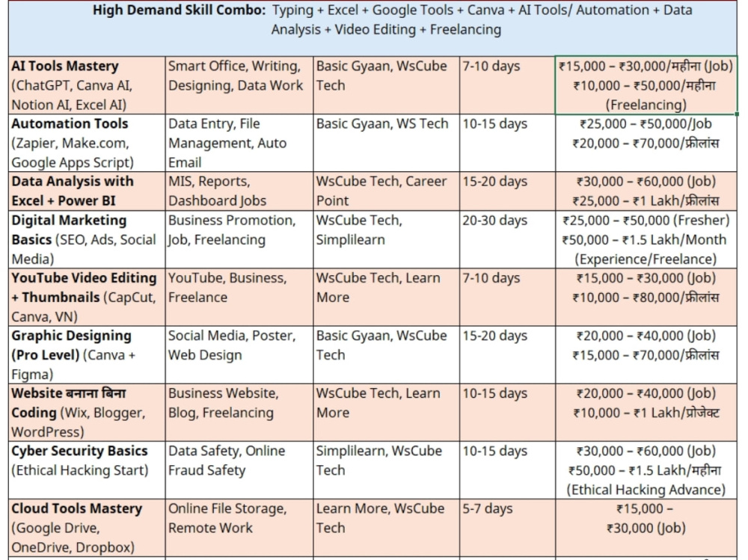Select the 'Basic Gyaan, WS Tech' cell
Viewport: 748px width, 560px height.
387,143
